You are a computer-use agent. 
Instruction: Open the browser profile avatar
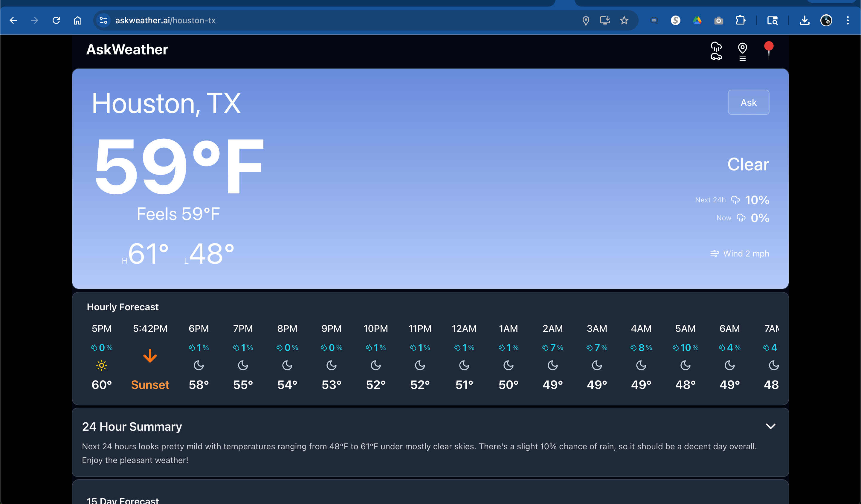pyautogui.click(x=826, y=21)
